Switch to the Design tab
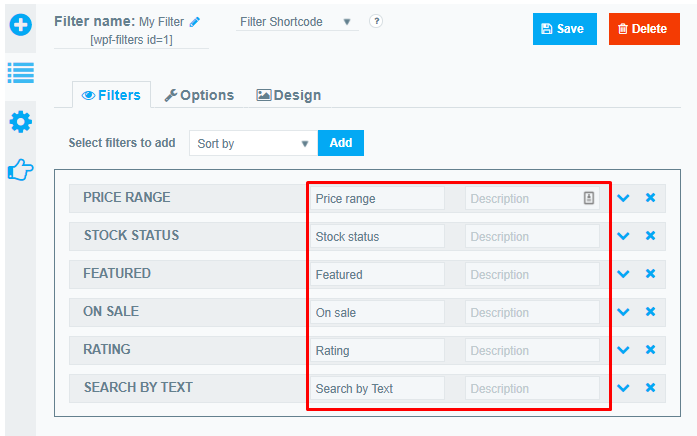 pyautogui.click(x=289, y=95)
